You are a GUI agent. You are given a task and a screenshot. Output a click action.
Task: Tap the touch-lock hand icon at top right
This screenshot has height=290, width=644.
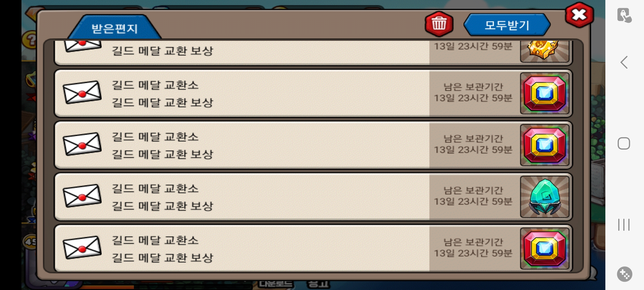click(x=624, y=15)
